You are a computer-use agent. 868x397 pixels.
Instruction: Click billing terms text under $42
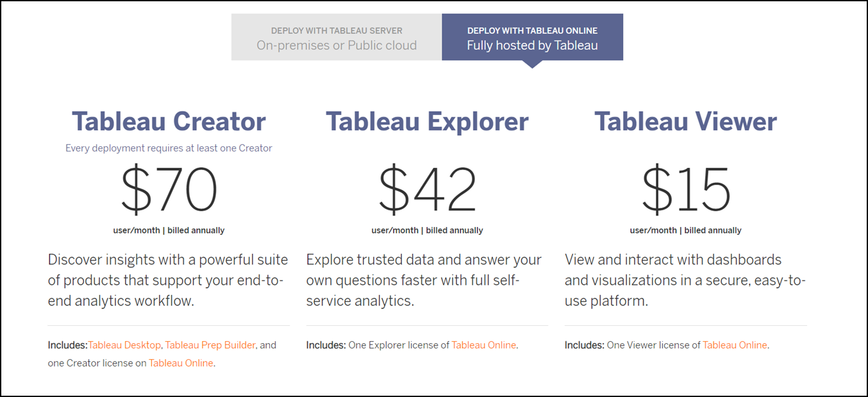click(x=427, y=230)
